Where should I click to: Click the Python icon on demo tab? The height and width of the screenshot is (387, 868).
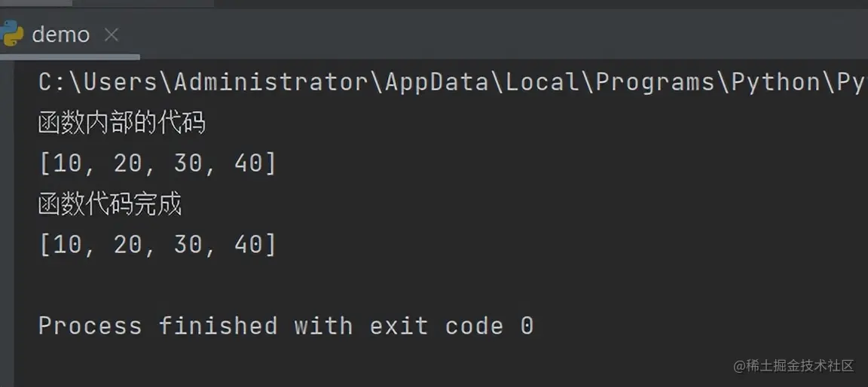11,34
